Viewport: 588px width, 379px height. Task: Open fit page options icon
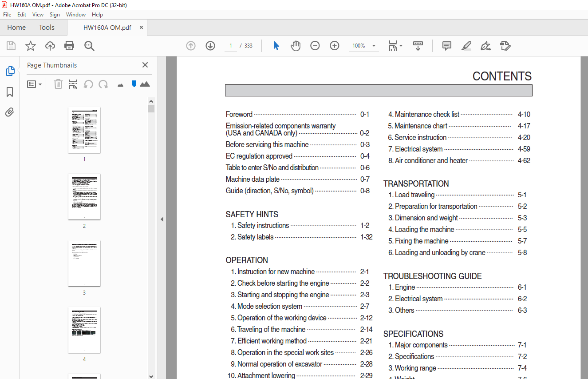[395, 46]
